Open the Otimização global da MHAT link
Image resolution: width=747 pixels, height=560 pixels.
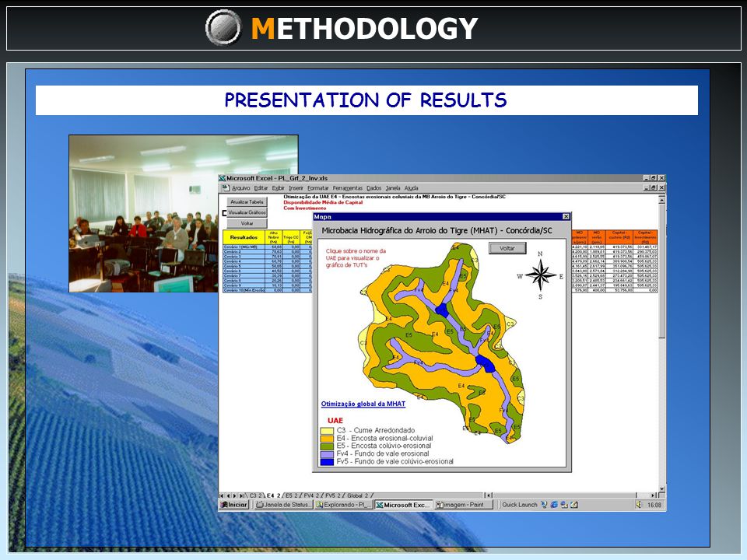click(x=363, y=404)
